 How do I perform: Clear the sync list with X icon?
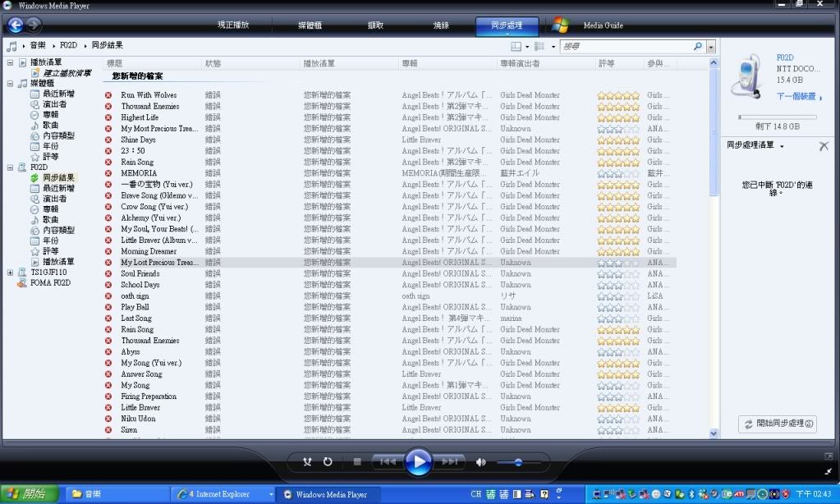click(824, 145)
